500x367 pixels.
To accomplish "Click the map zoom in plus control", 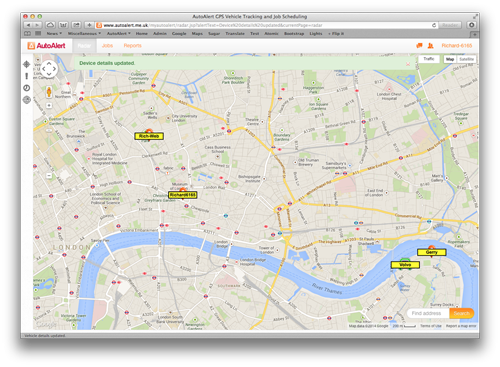I will pyautogui.click(x=49, y=105).
